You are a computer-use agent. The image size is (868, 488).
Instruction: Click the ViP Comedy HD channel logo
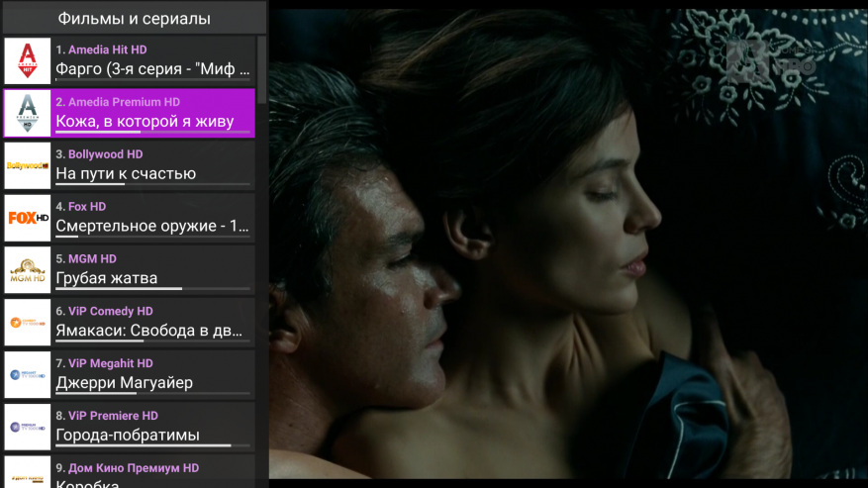(x=27, y=323)
